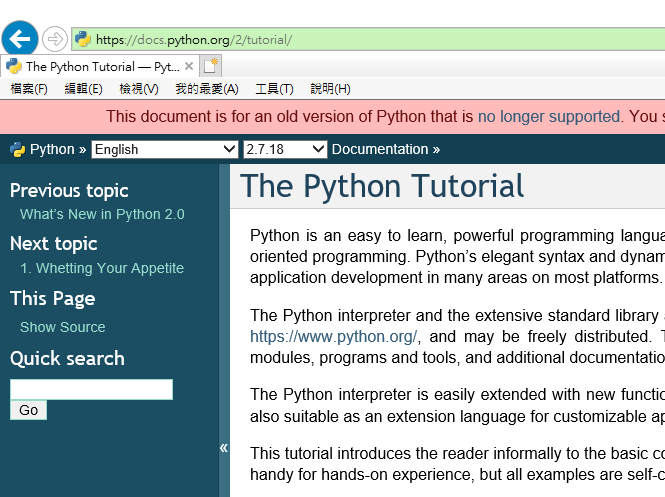Open a new browser tab
Viewport: 665px width, 497px height.
tap(210, 66)
